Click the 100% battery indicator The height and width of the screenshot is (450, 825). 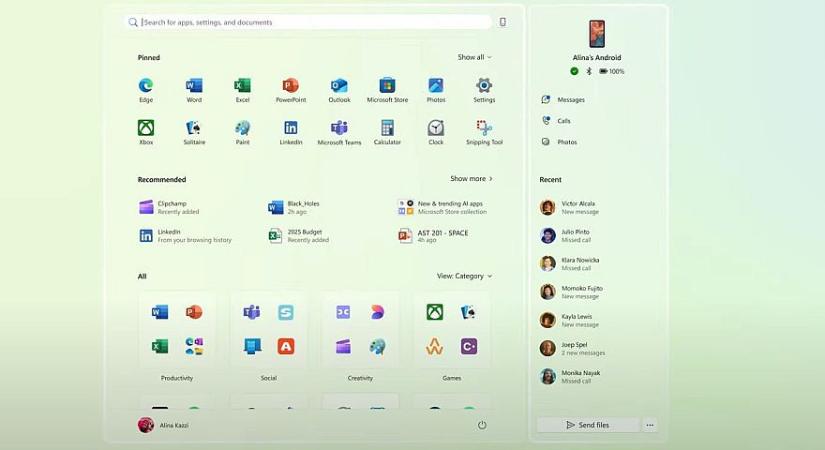611,71
